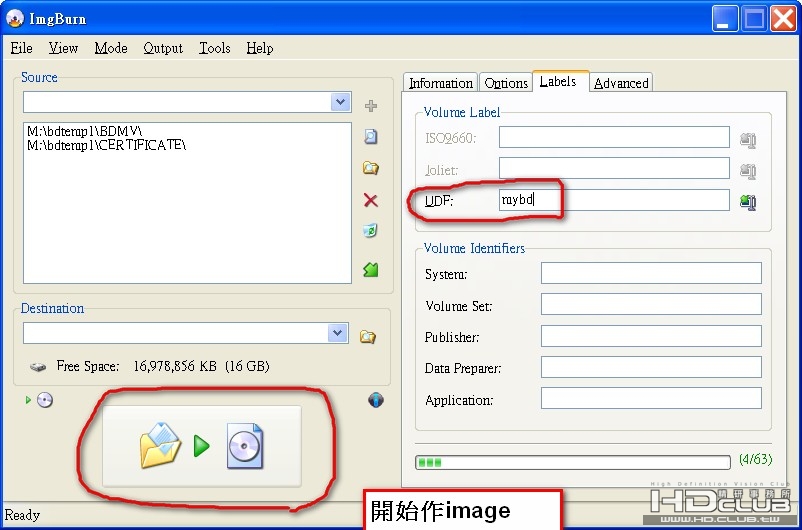Viewport: 802px width, 530px height.
Task: Open the Help menu
Action: [x=260, y=48]
